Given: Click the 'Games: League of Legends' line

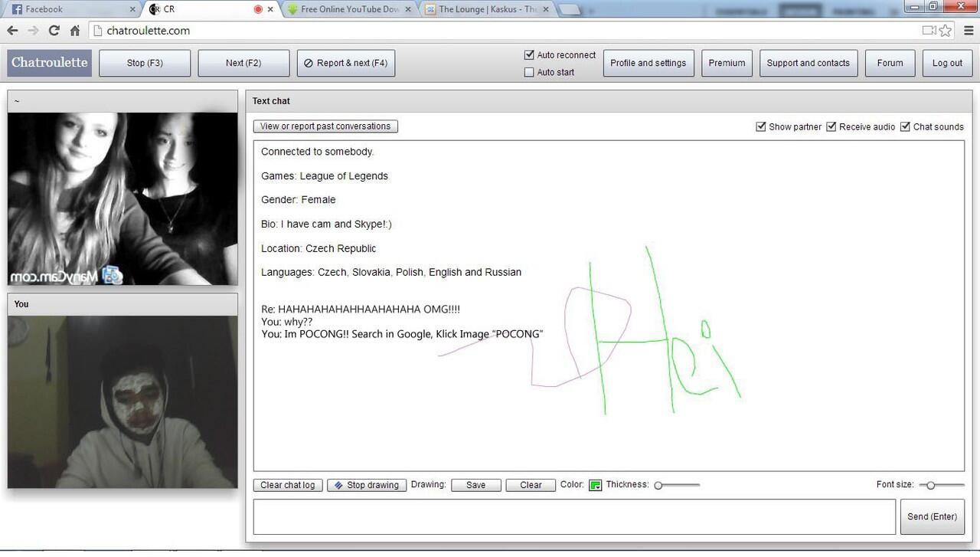Looking at the screenshot, I should point(325,175).
